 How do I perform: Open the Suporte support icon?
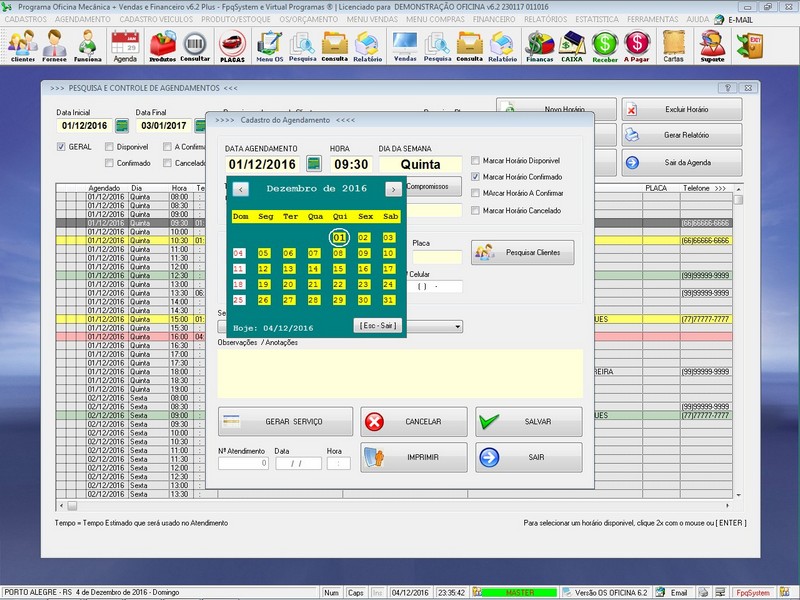tap(712, 46)
